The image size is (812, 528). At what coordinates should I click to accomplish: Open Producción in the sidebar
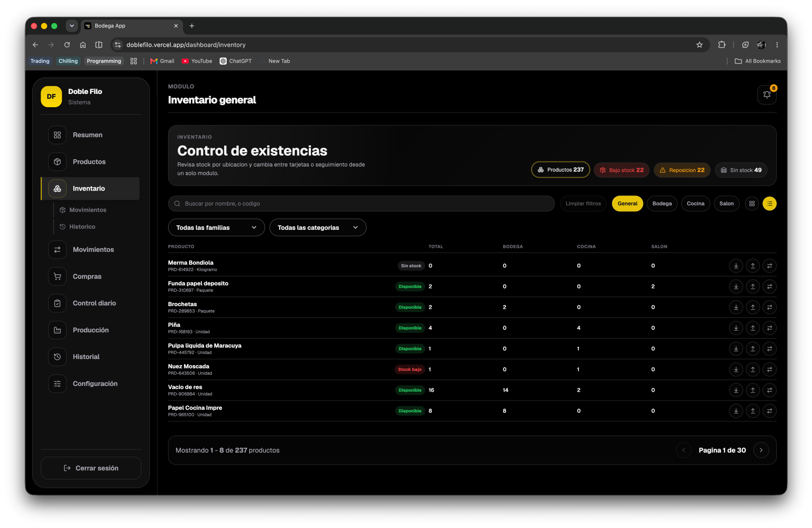click(91, 330)
